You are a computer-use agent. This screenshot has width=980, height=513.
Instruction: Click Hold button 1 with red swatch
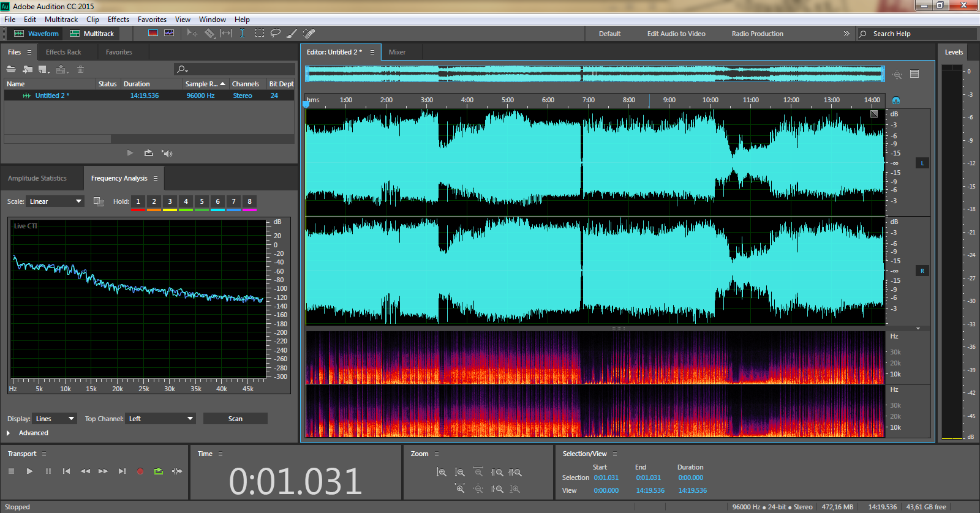tap(138, 201)
